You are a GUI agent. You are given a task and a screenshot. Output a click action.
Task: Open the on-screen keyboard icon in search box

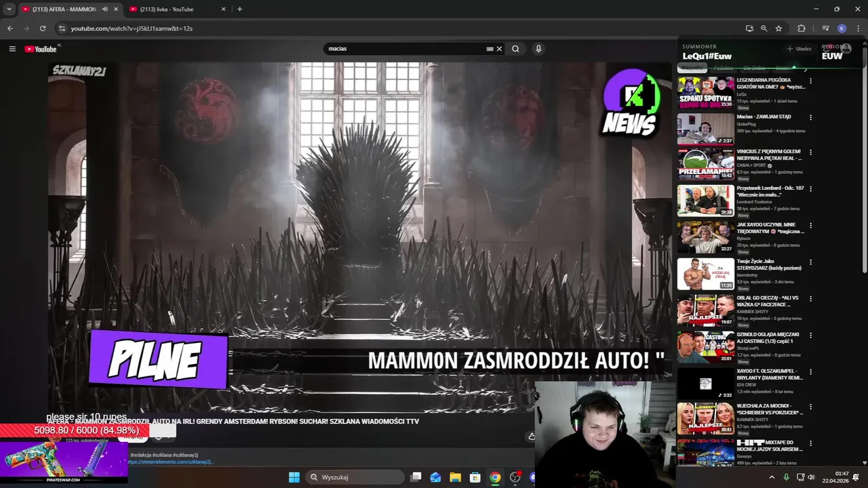pos(490,49)
